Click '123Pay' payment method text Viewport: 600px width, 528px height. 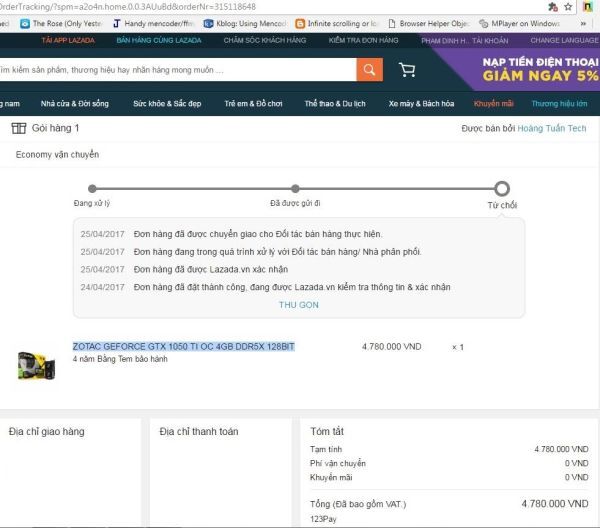[323, 519]
